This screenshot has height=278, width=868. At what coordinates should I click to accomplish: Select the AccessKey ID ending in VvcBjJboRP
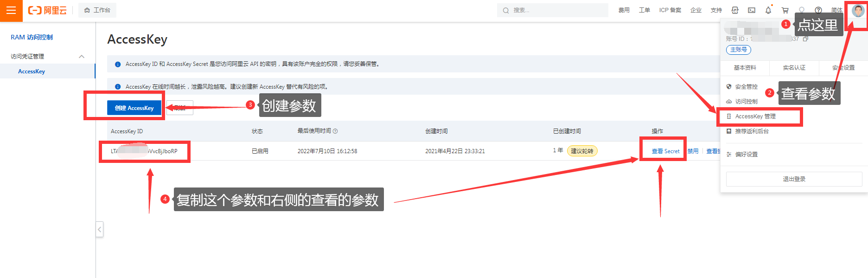(x=144, y=151)
